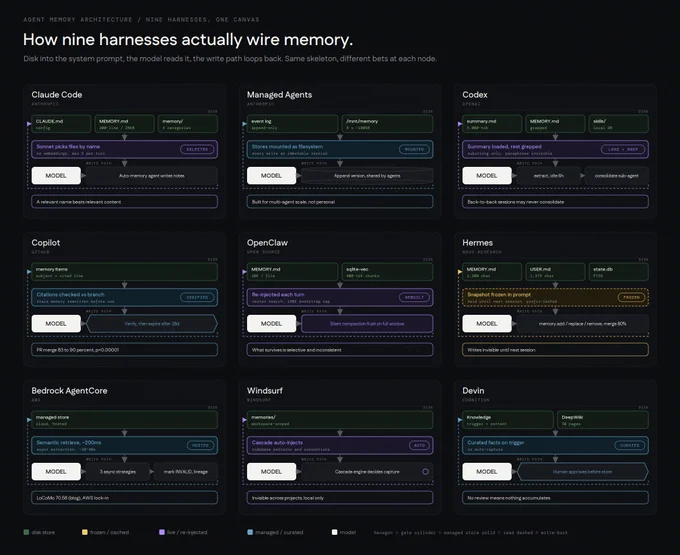Select the event log box in Managed Agents
680x555 pixels.
tap(292, 124)
